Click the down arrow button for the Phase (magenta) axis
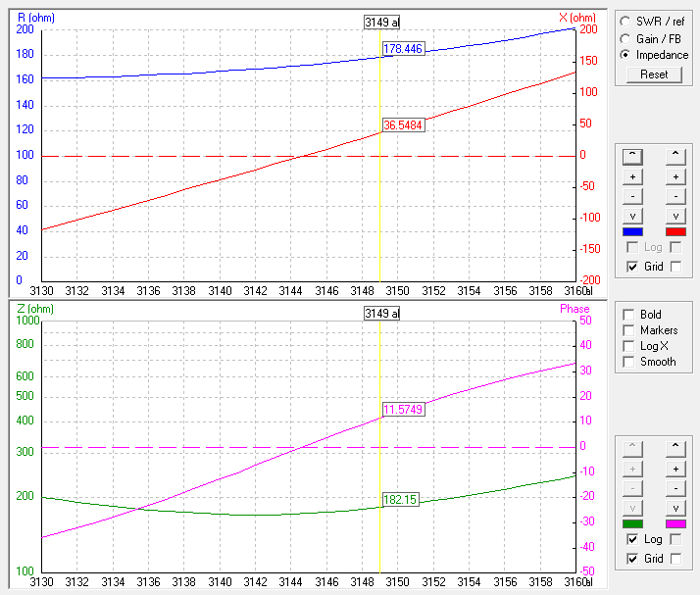700x595 pixels. (x=675, y=508)
